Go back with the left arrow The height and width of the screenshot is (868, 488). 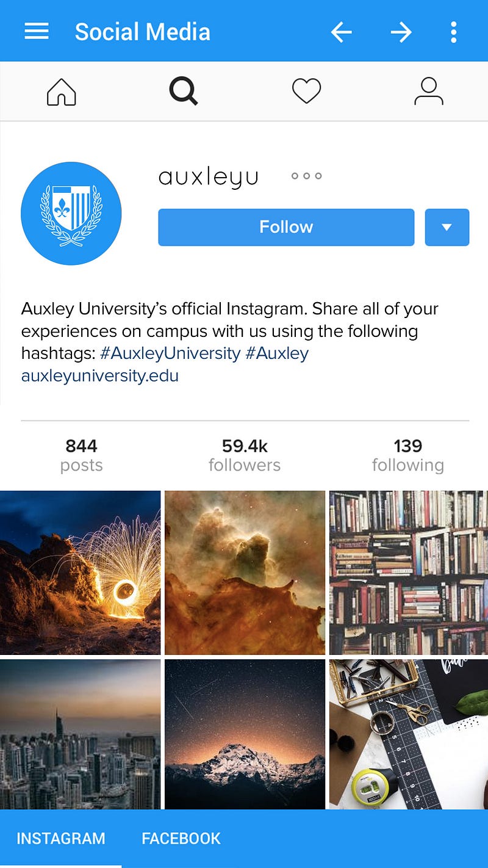(342, 32)
